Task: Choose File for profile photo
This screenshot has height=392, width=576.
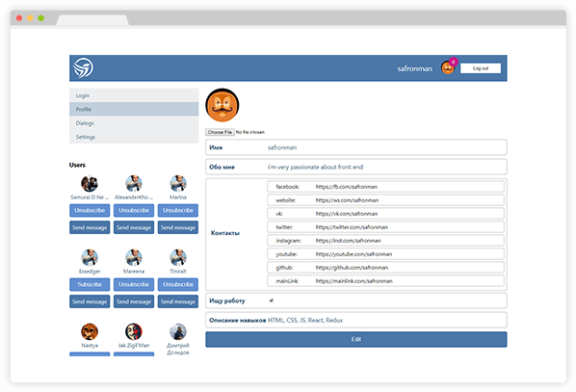Action: pyautogui.click(x=220, y=132)
